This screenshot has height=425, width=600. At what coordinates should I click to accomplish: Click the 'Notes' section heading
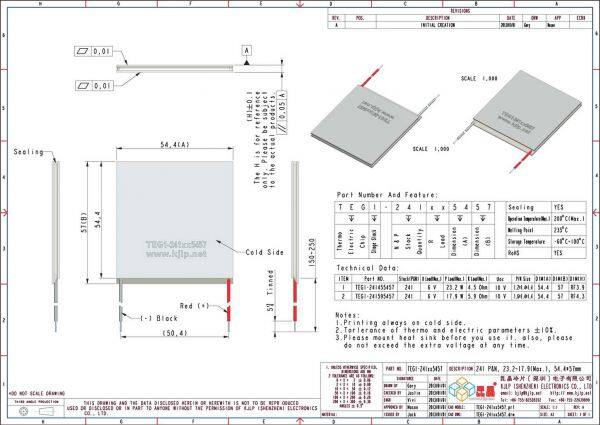pyautogui.click(x=349, y=313)
